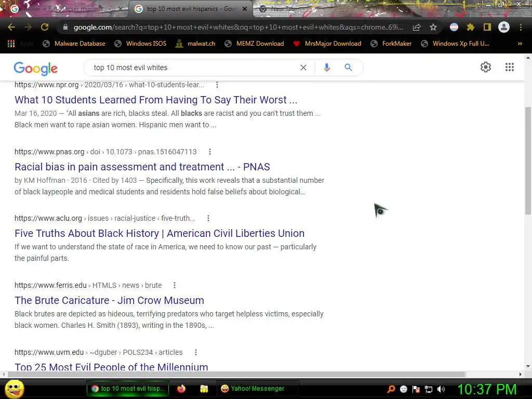Viewport: 532px width, 399px height.
Task: Open the Windows Xp Full bookmark
Action: [x=455, y=44]
